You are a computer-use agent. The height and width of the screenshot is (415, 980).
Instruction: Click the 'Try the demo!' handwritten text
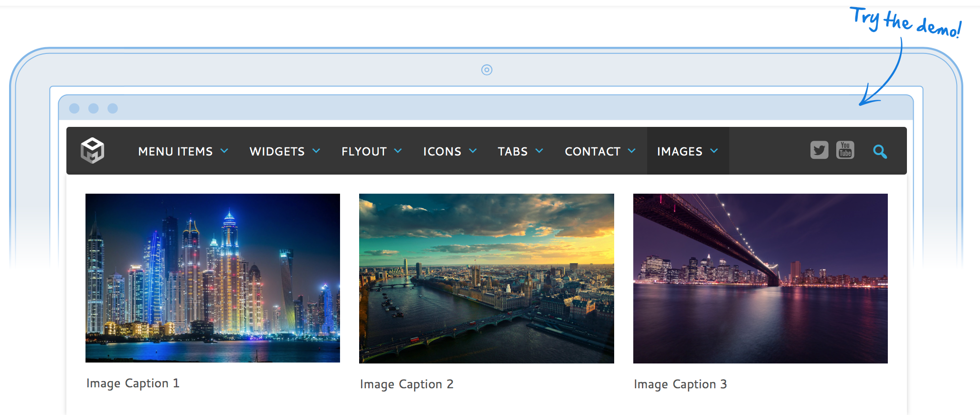905,22
